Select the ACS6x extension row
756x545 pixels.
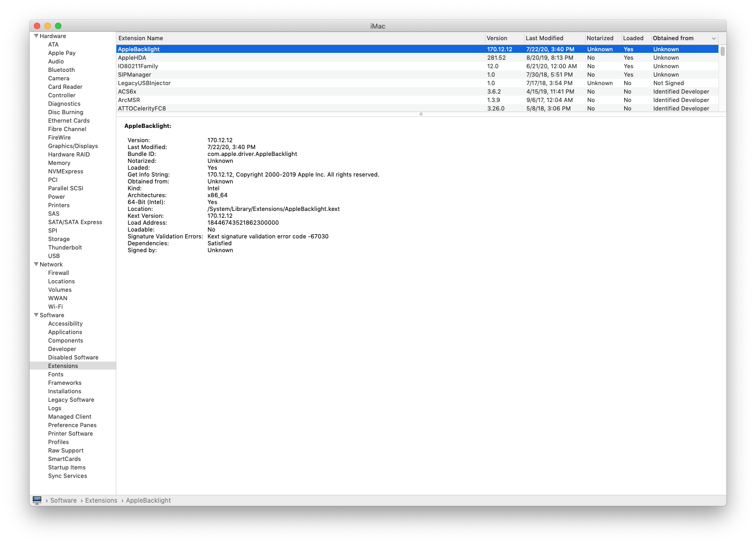(417, 91)
